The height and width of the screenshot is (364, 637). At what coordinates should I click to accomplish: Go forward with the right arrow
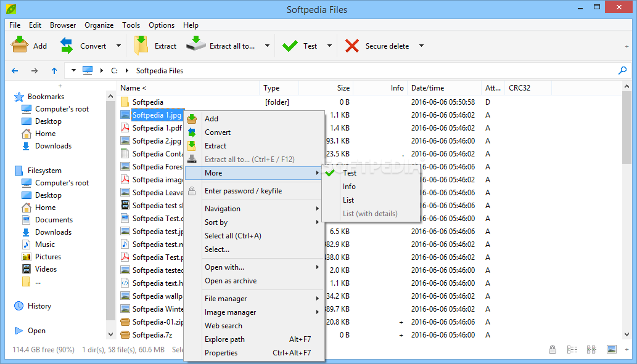tap(35, 71)
